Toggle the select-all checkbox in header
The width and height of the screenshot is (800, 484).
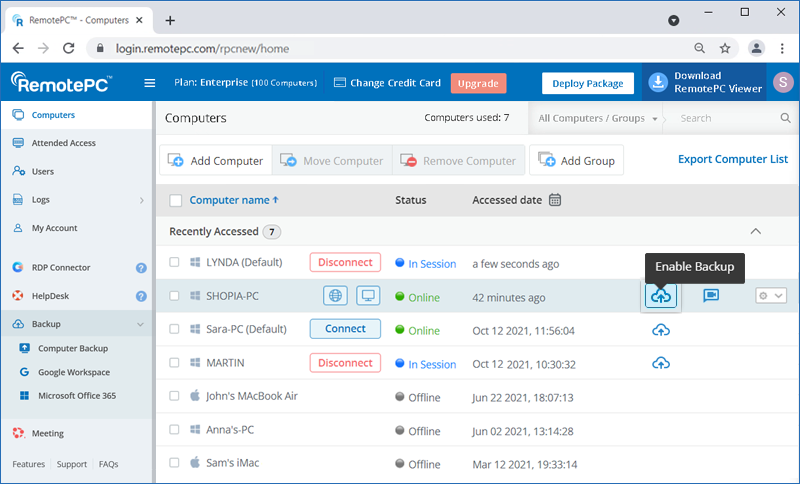(x=176, y=200)
